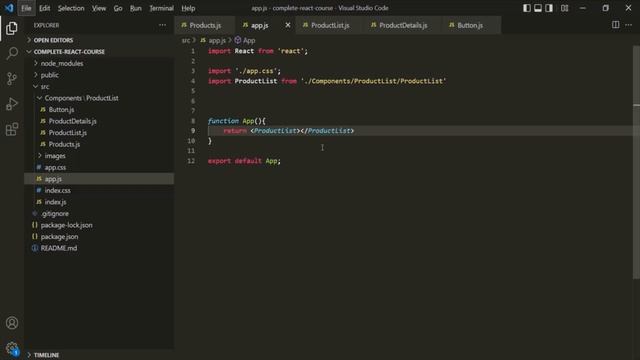The height and width of the screenshot is (360, 640).
Task: Split the editor to the right
Action: click(616, 25)
